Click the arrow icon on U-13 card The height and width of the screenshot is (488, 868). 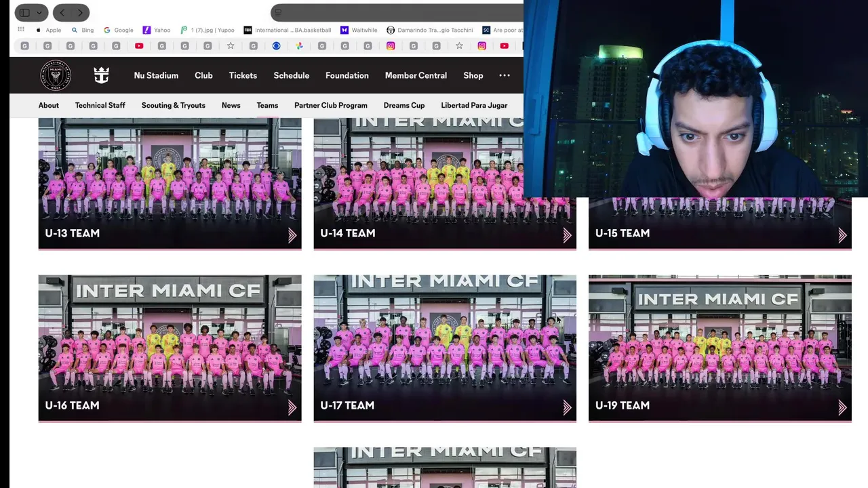coord(292,235)
